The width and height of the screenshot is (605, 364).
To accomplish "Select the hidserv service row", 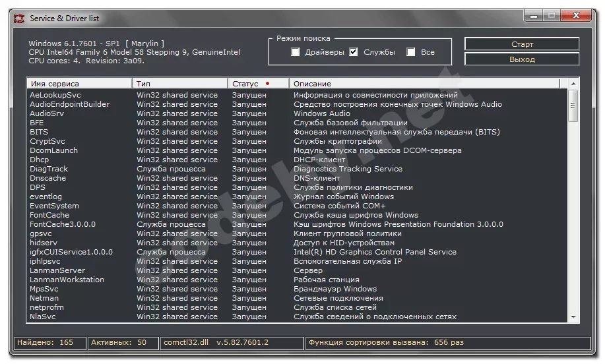I will [x=297, y=243].
